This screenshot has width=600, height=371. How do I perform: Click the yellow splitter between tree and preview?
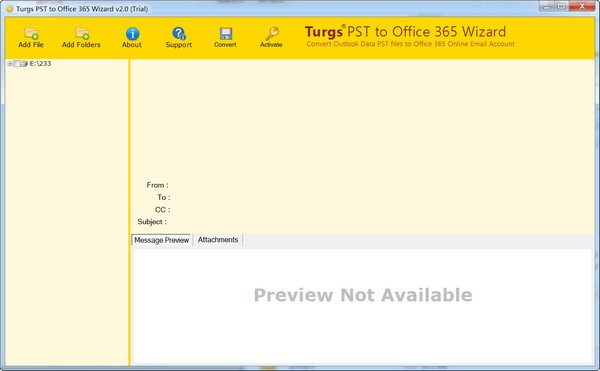point(129,212)
